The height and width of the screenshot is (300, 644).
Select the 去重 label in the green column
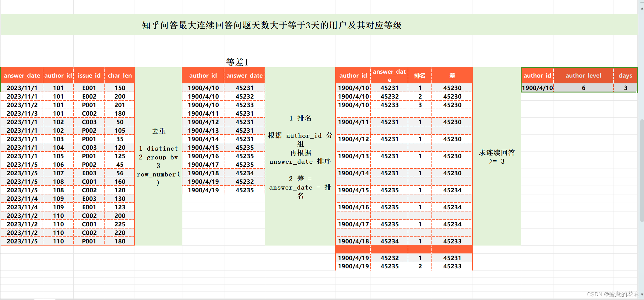tap(159, 131)
